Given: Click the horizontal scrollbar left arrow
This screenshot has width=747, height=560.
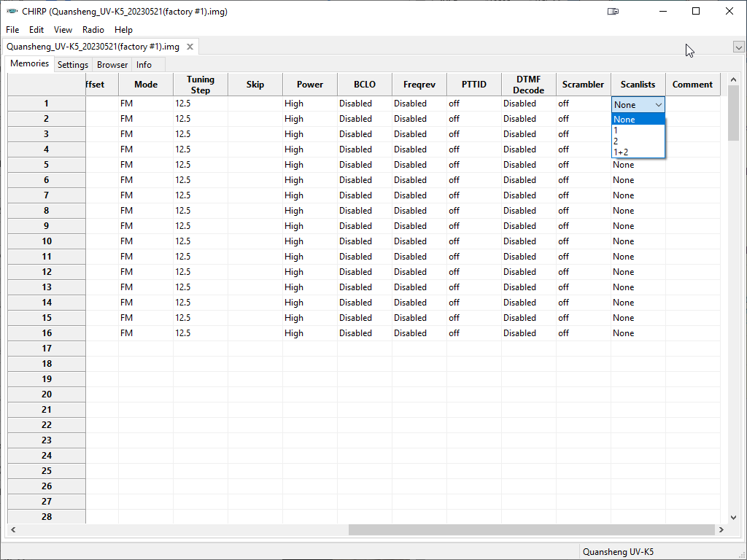Looking at the screenshot, I should pyautogui.click(x=13, y=529).
